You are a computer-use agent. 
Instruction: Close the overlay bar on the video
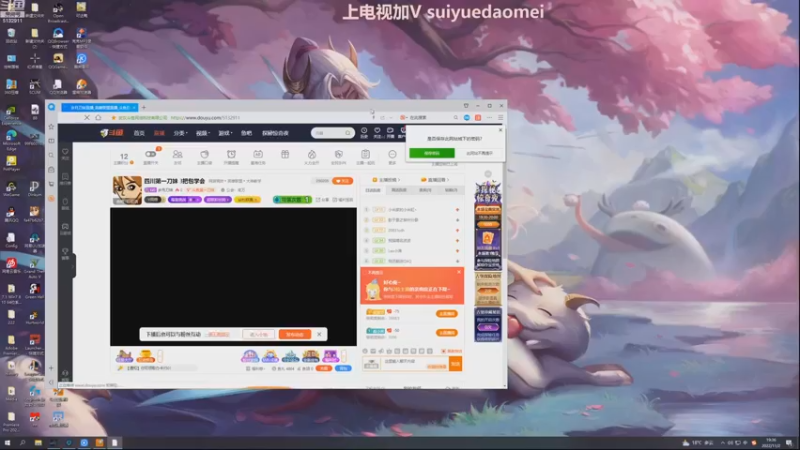(x=319, y=334)
